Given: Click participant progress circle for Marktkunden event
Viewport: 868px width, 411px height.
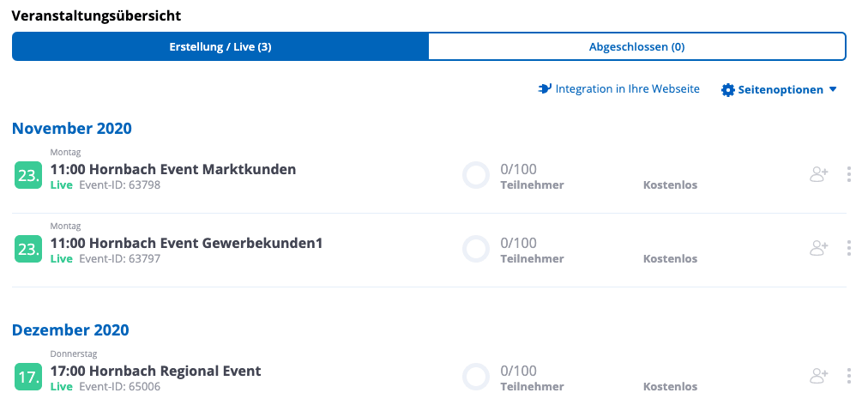Looking at the screenshot, I should coord(476,175).
